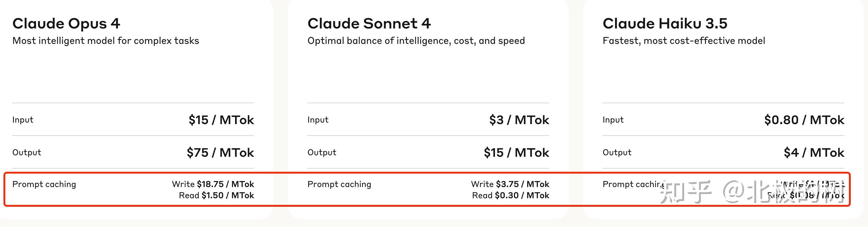868x227 pixels.
Task: Click the Haiku 3.5 output price $4 / MTok
Action: coord(814,153)
